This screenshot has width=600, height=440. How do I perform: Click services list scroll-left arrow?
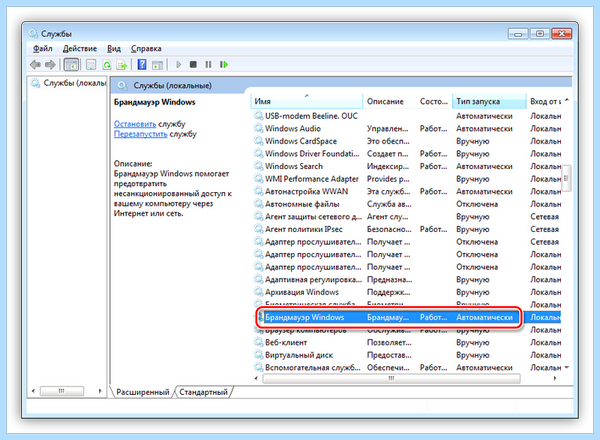pos(256,378)
